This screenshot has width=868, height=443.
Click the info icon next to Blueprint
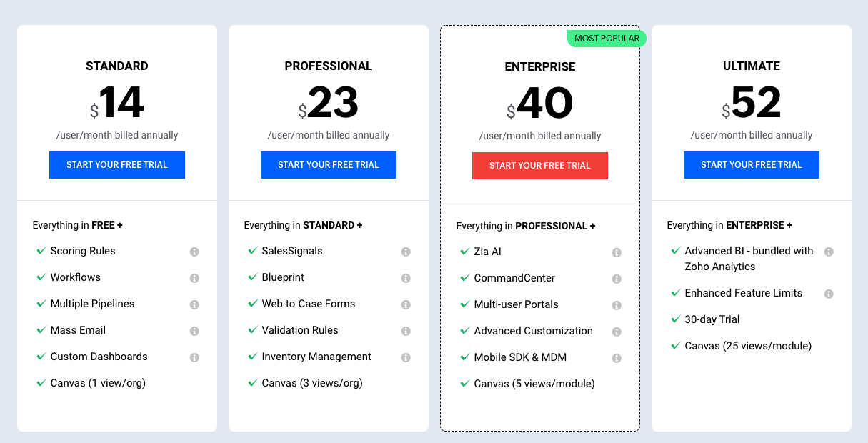pyautogui.click(x=406, y=279)
